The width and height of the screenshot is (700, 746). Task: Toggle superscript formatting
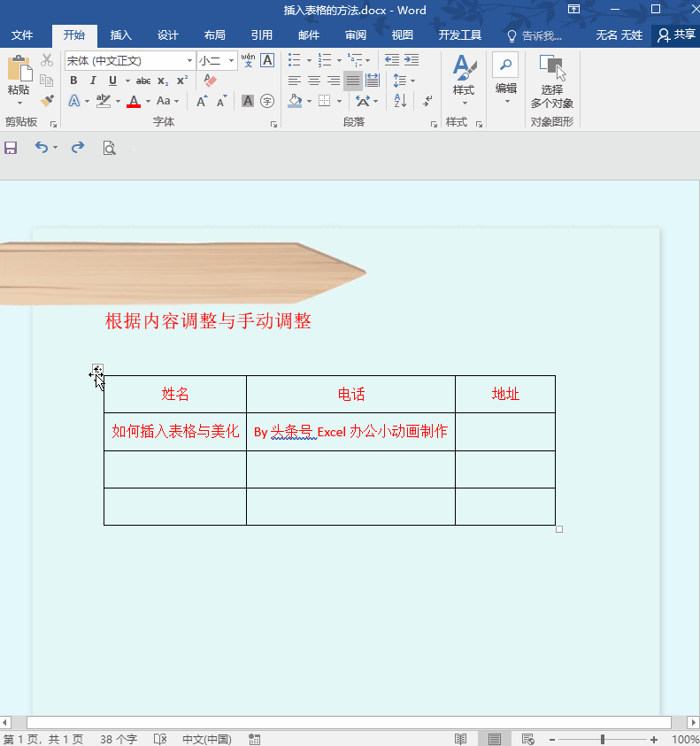coord(182,81)
